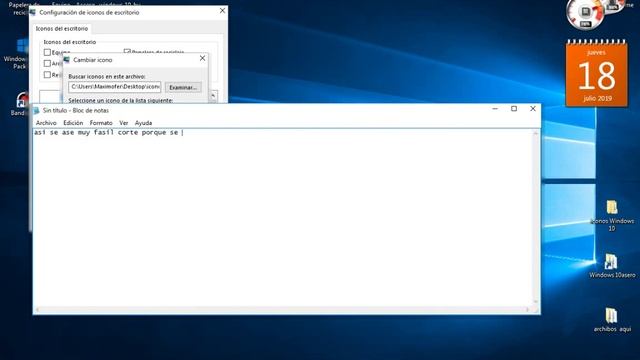Image resolution: width=640 pixels, height=360 pixels.
Task: Minimize the Bloc de notas window
Action: (x=495, y=109)
